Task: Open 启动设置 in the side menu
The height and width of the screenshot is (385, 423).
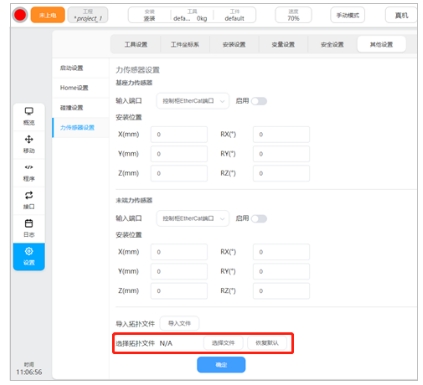Action: (80, 68)
